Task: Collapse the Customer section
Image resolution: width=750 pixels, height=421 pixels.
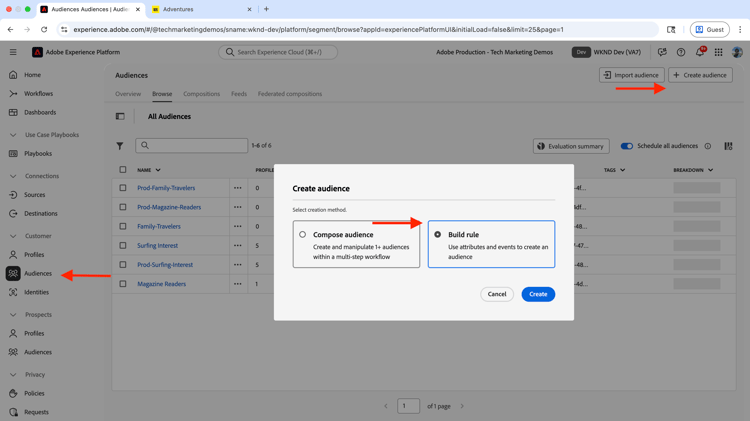Action: (x=13, y=236)
